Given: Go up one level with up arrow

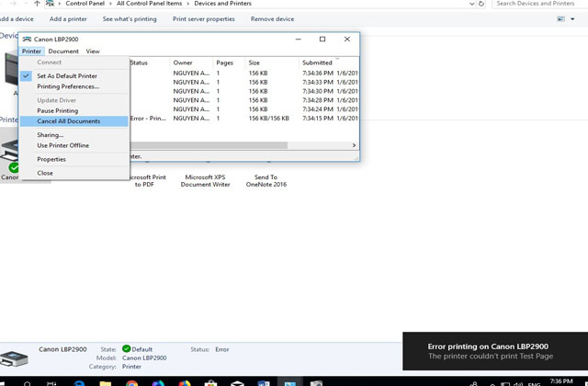Looking at the screenshot, I should coord(37,4).
